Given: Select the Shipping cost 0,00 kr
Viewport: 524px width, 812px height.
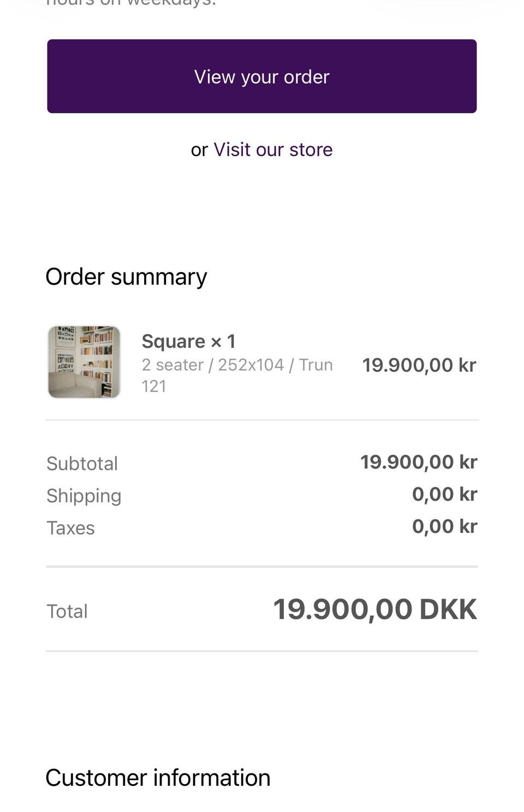Looking at the screenshot, I should [x=444, y=494].
